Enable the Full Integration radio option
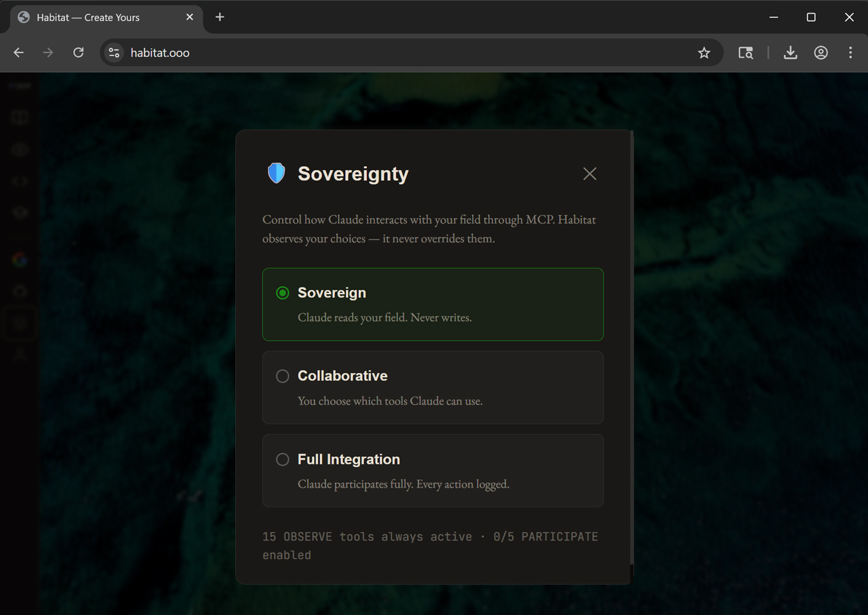The width and height of the screenshot is (868, 615). click(x=283, y=460)
